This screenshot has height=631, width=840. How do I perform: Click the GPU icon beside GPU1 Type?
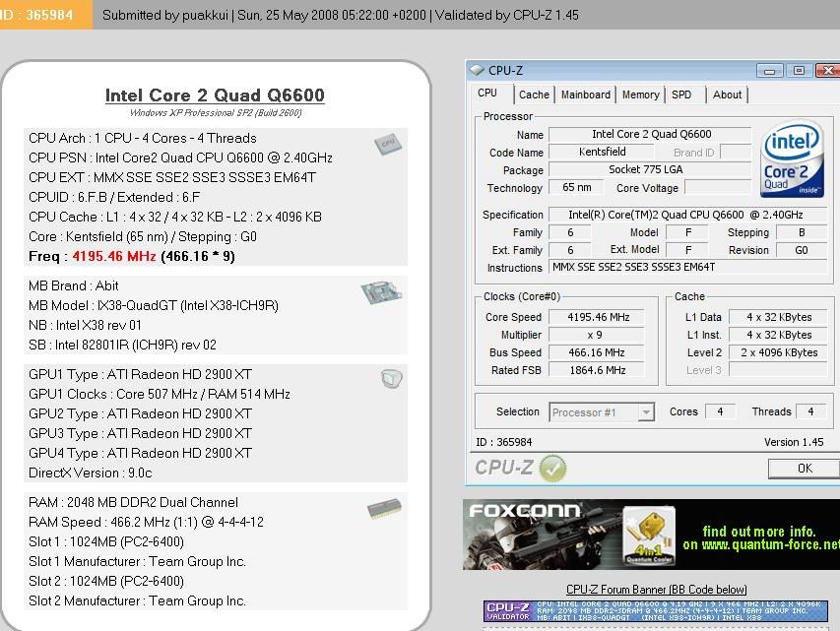[392, 379]
